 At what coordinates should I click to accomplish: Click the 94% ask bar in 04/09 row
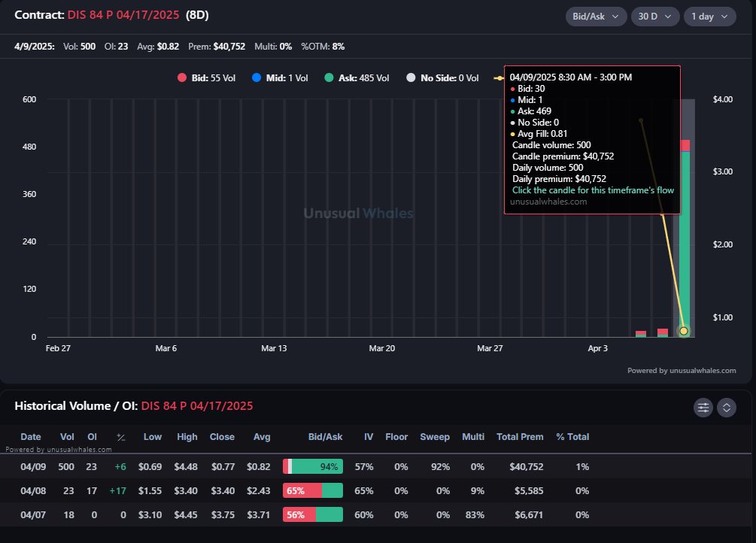click(317, 466)
